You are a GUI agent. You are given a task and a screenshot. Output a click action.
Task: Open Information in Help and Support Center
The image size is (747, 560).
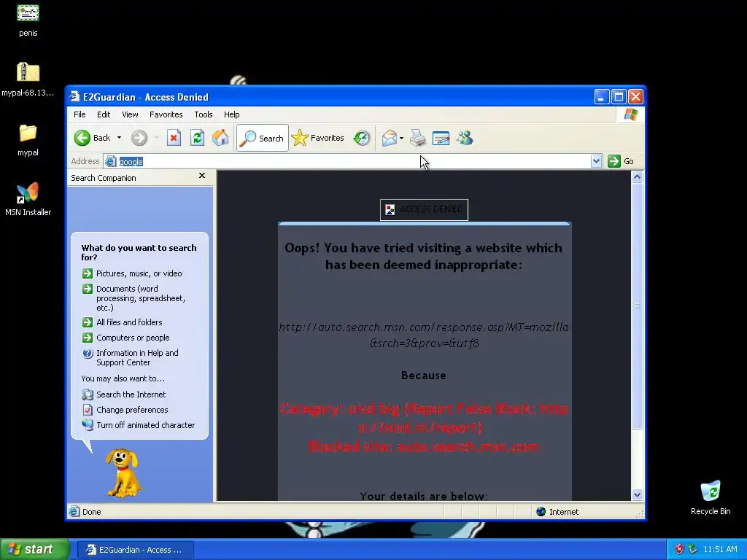pyautogui.click(x=130, y=357)
